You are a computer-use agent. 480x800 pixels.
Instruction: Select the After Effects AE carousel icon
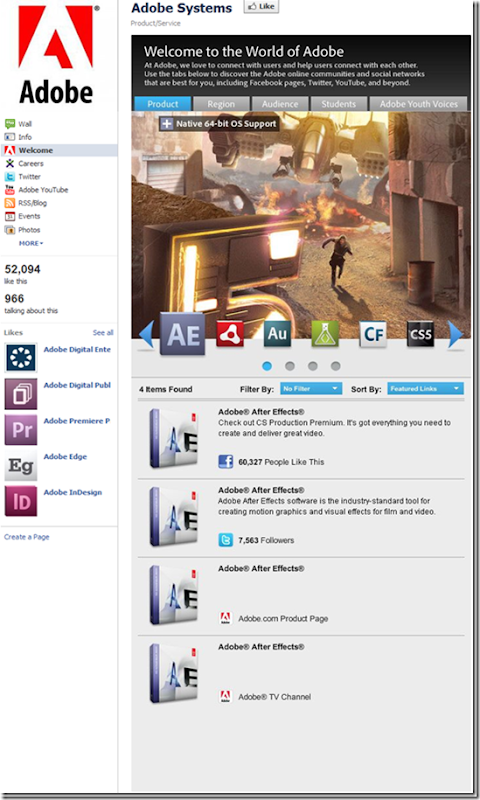(183, 334)
